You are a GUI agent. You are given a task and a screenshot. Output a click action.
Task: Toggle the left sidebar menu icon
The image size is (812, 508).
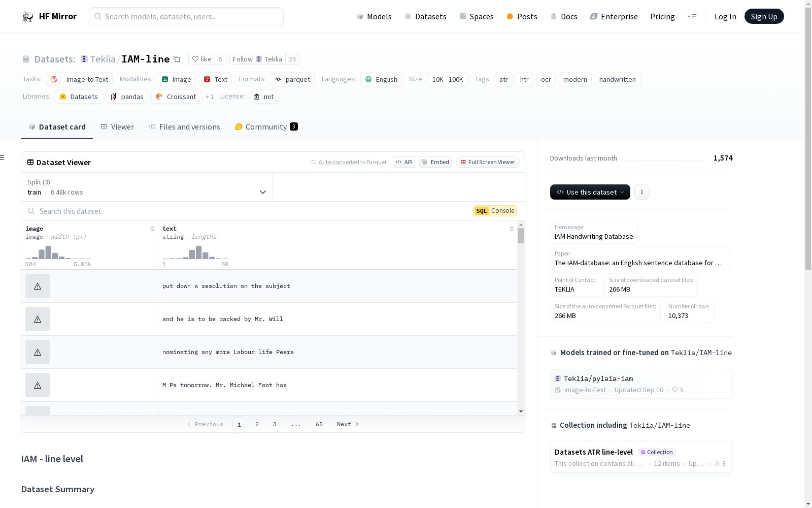2,157
